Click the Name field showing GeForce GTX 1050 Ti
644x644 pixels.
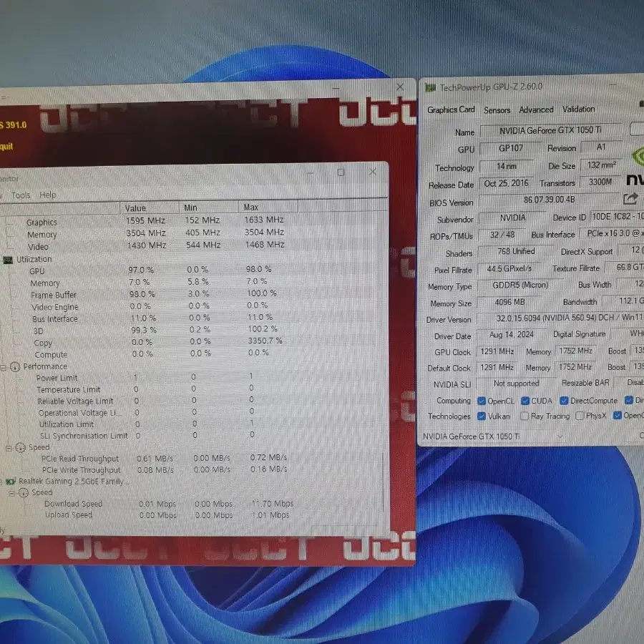pos(550,131)
